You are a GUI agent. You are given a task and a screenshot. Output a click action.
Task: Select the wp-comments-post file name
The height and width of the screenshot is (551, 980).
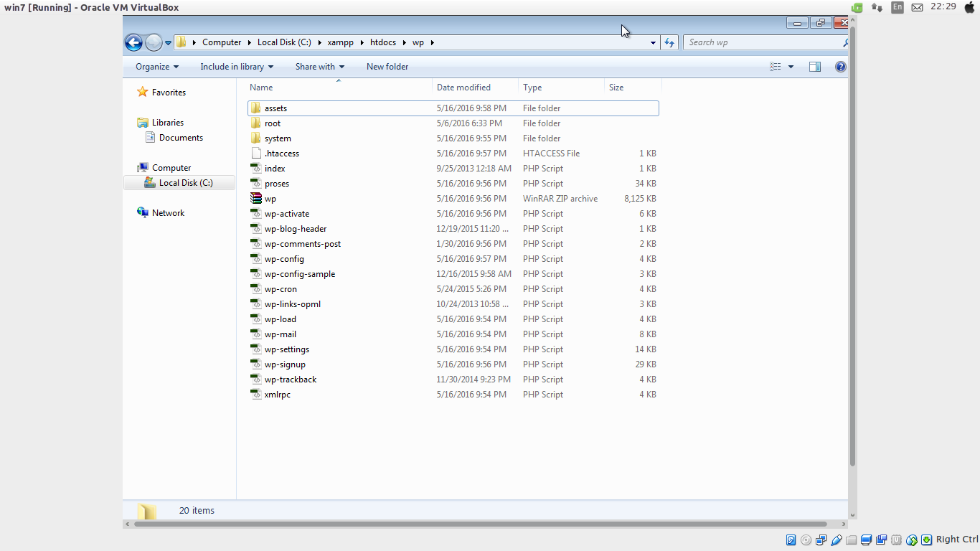point(303,244)
